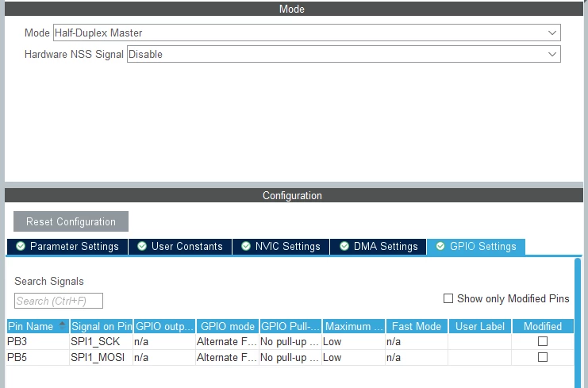Click the Reset Configuration button
Screen dimensions: 588x388
71,221
